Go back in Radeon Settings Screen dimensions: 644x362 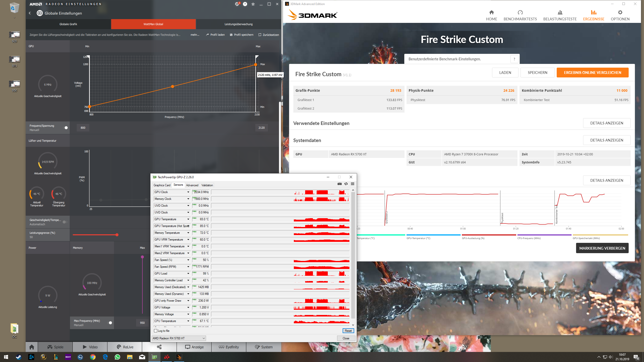click(30, 13)
